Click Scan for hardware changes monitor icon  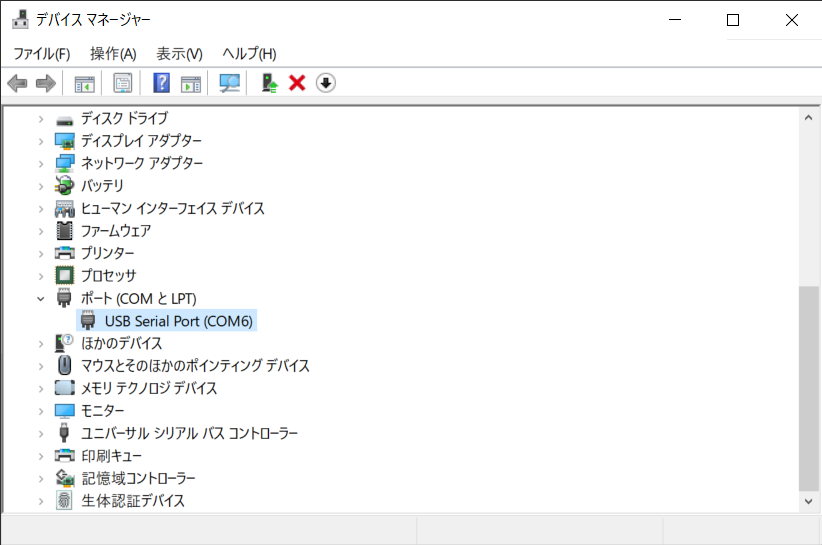[x=230, y=83]
